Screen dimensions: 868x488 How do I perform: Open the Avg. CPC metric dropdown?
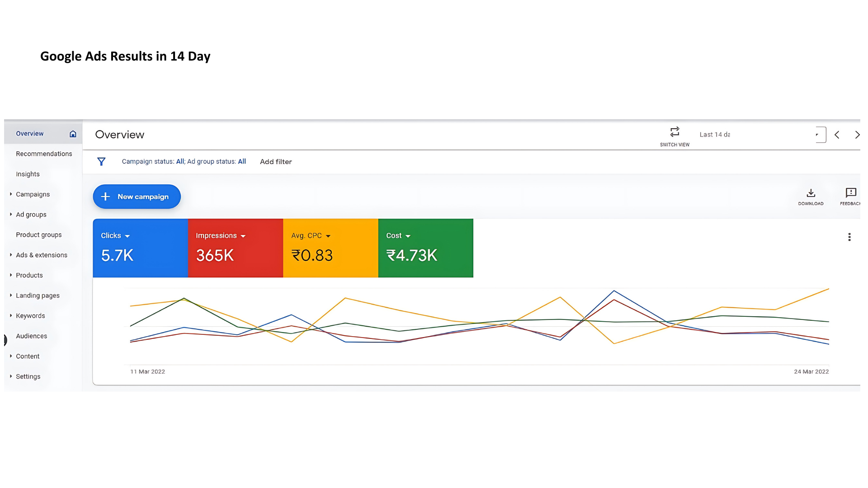click(328, 236)
